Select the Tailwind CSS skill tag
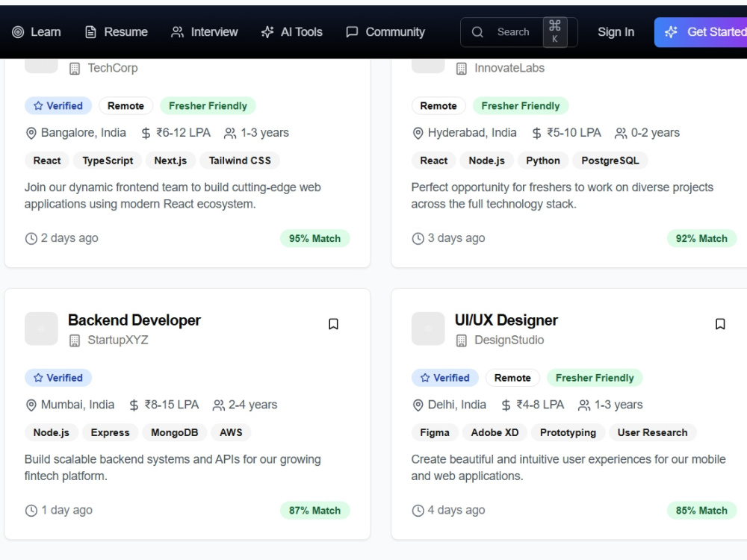Viewport: 747px width, 560px height. click(x=240, y=161)
